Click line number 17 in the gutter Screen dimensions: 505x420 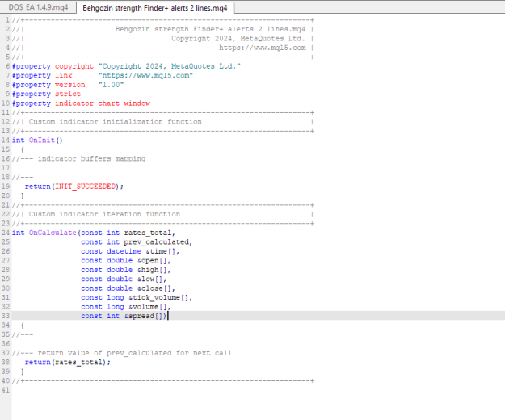coord(6,168)
